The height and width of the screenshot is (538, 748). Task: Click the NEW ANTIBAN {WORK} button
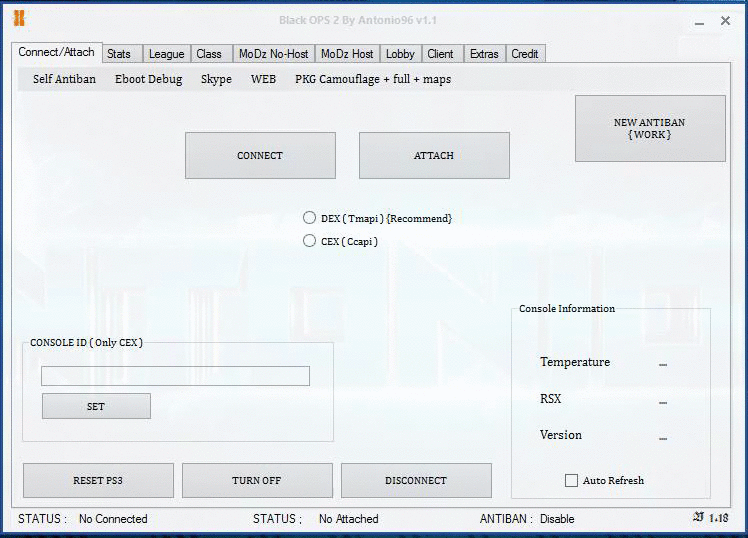point(650,128)
